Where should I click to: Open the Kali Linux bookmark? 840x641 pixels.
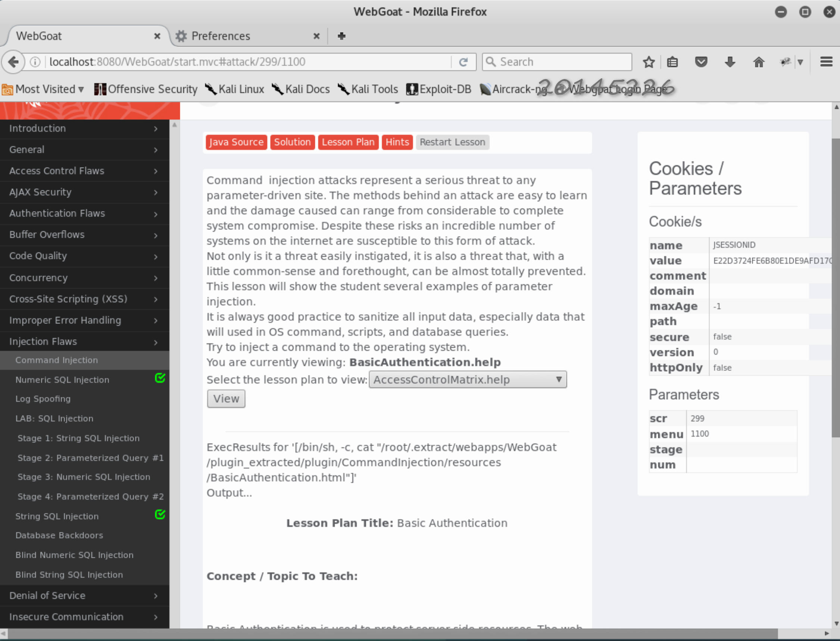coord(234,89)
